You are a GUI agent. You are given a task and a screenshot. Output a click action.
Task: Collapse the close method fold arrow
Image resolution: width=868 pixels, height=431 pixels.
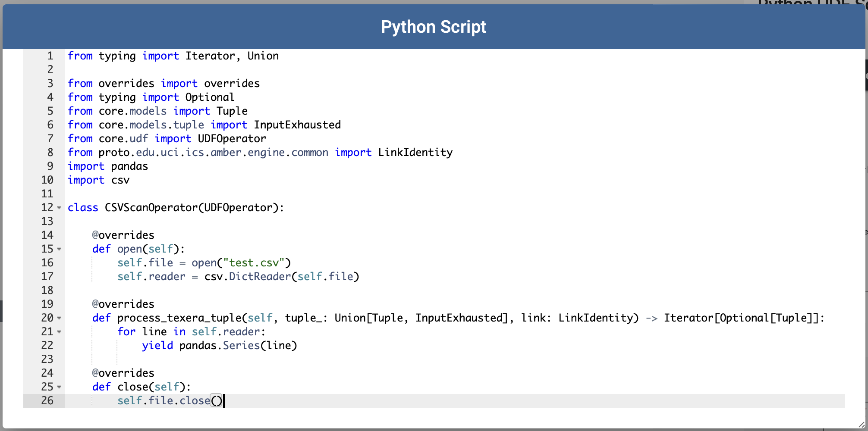click(x=59, y=387)
